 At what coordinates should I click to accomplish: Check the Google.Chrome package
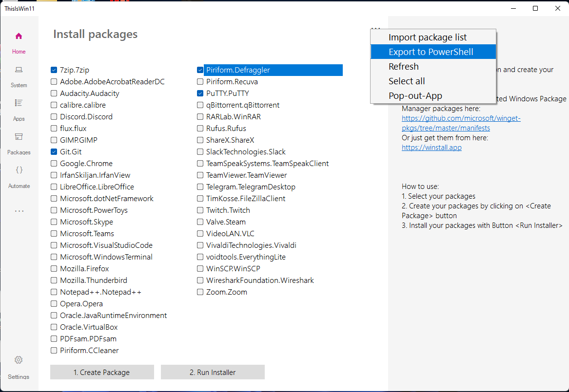point(54,164)
